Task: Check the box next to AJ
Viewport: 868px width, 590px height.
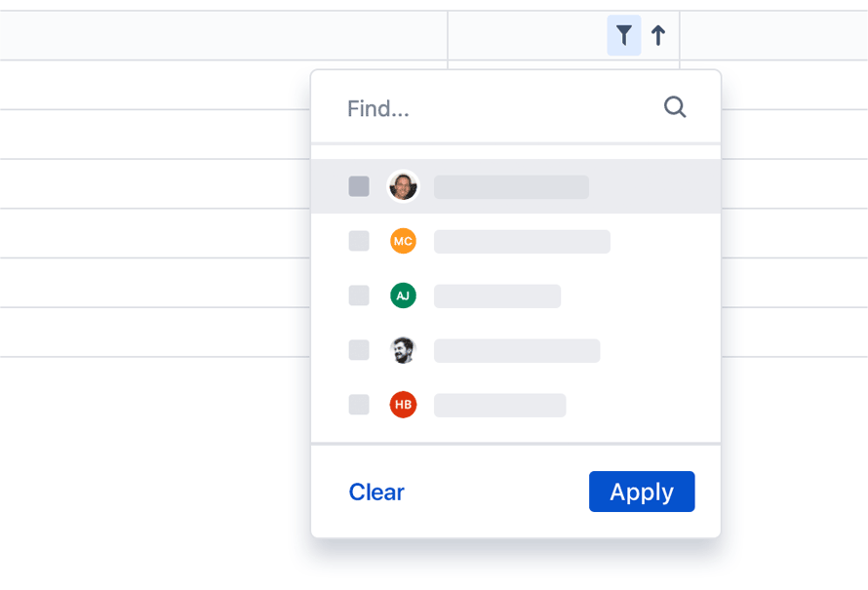Action: click(x=359, y=295)
